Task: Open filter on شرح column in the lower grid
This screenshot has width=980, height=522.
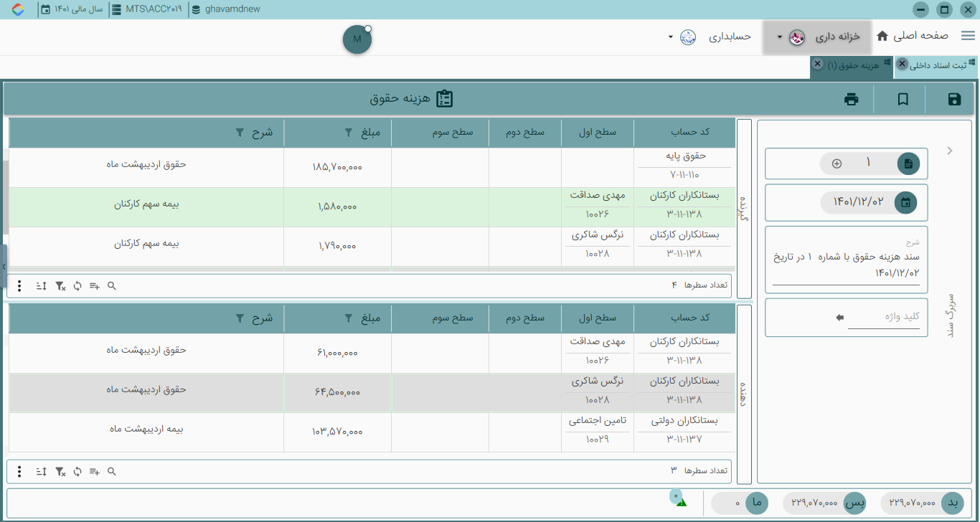Action: [x=240, y=318]
